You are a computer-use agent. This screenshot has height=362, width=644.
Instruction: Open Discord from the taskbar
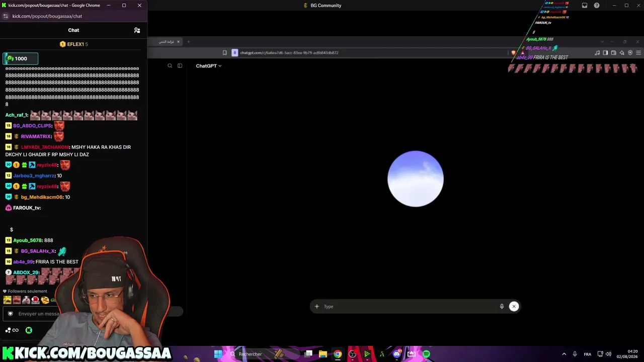(396, 354)
